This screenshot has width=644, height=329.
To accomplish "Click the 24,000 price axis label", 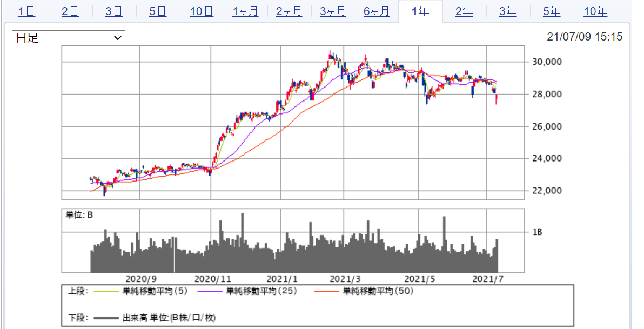I will coord(547,158).
